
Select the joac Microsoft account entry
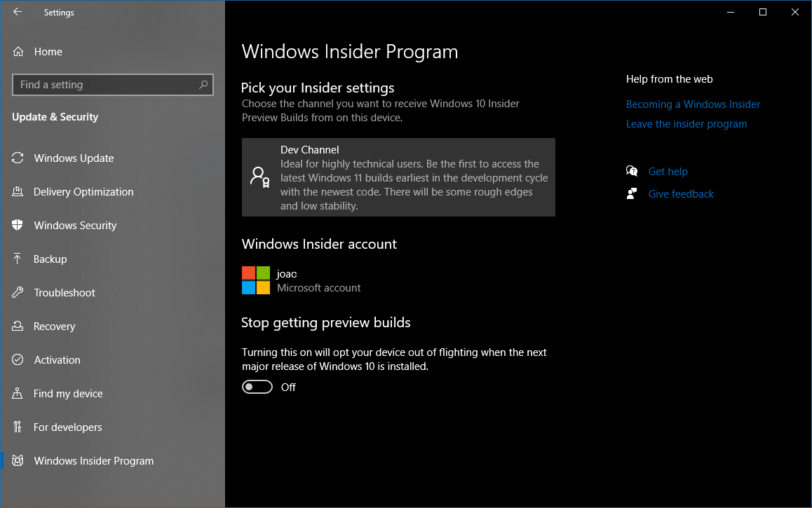(x=302, y=280)
